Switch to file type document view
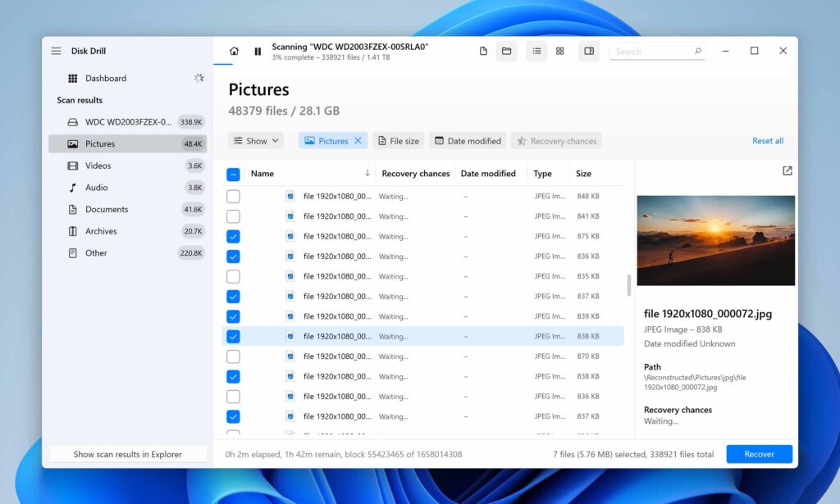Screen dimensions: 840x504 pos(483,50)
